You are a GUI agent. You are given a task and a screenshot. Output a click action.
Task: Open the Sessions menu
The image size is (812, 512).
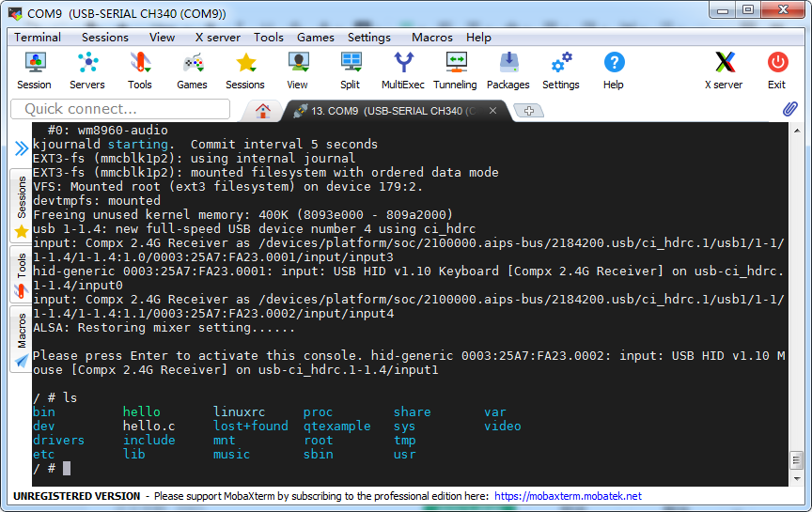[x=105, y=38]
